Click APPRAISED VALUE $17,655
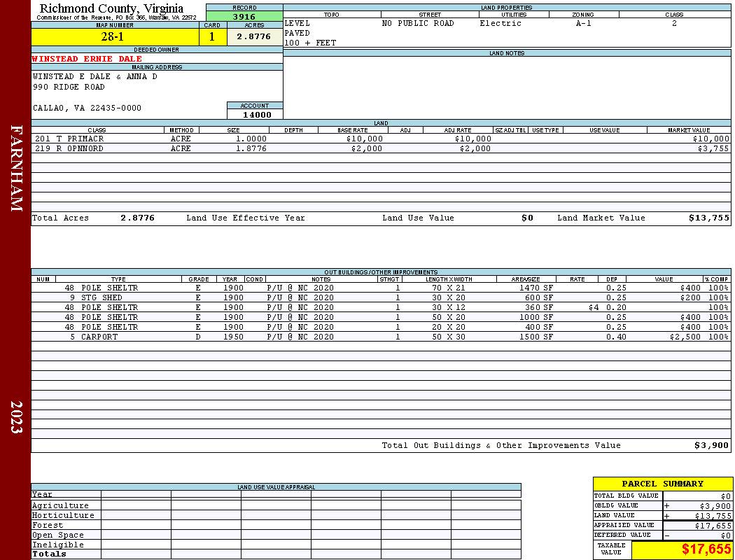This screenshot has width=735, height=560. tap(713, 526)
